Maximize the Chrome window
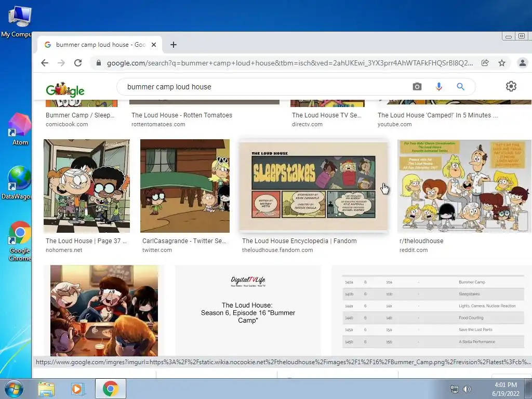This screenshot has width=532, height=399. (522, 36)
